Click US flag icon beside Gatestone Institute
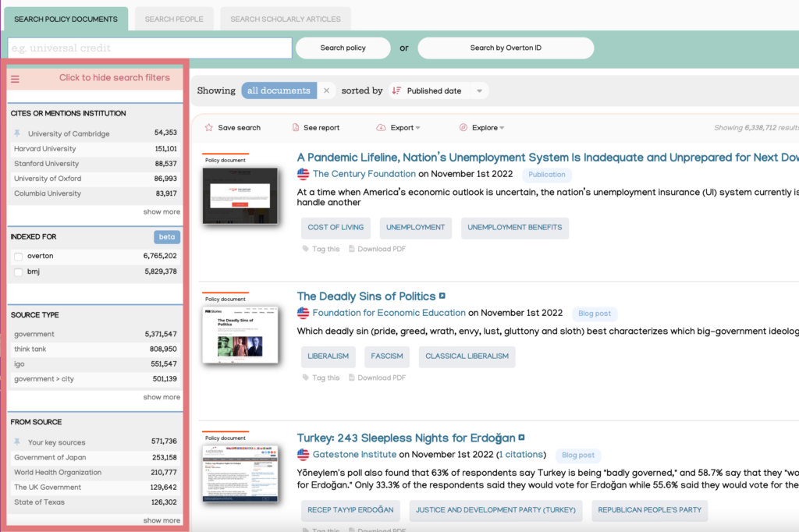Screen dimensions: 799x532 [x=304, y=455]
